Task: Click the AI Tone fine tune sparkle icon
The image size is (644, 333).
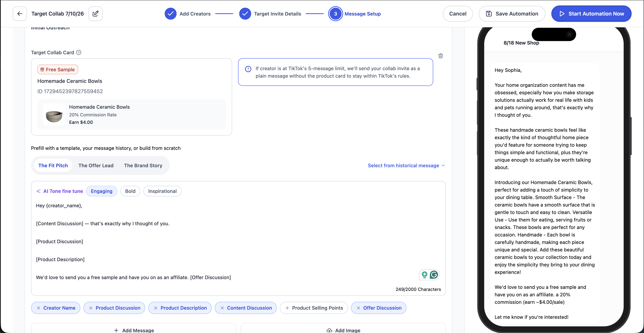Action: 38,191
